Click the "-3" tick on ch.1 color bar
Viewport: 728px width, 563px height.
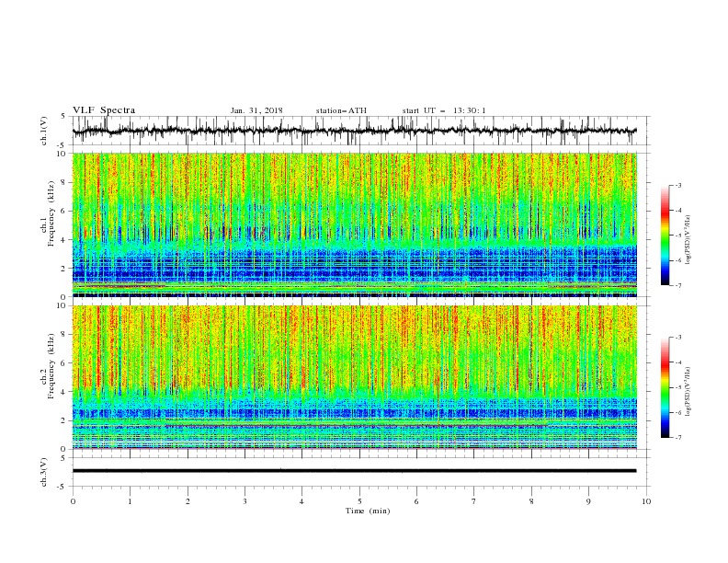point(677,185)
